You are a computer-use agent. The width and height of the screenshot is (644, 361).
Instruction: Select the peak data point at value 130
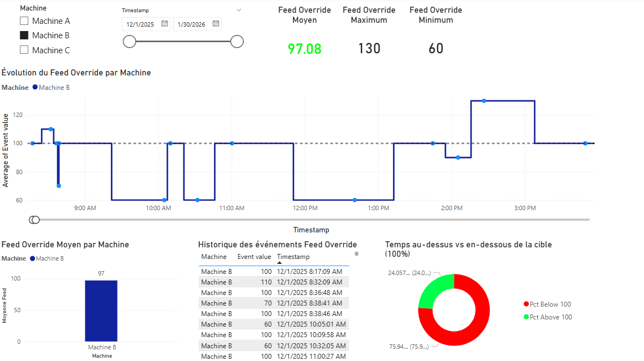coord(484,100)
